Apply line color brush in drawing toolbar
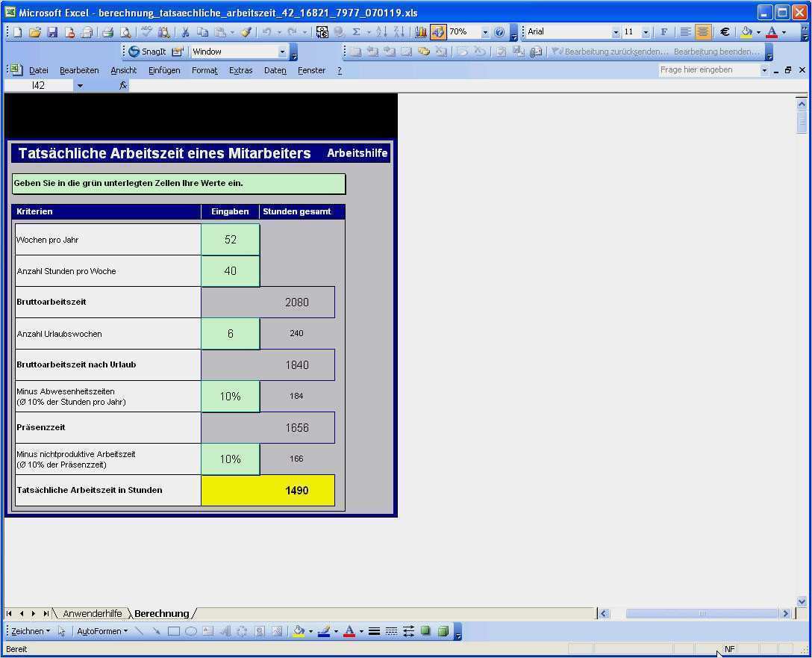Image resolution: width=812 pixels, height=658 pixels. [x=324, y=631]
